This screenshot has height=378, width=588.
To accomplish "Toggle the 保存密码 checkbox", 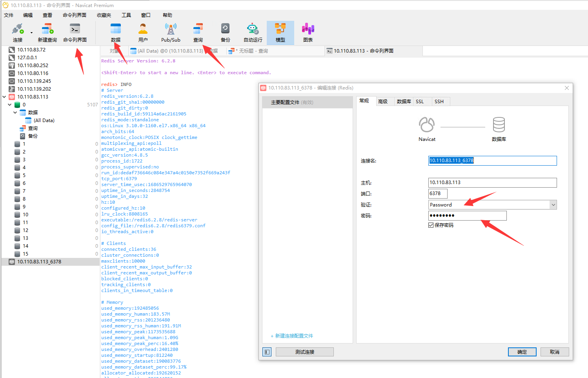I will pos(431,225).
